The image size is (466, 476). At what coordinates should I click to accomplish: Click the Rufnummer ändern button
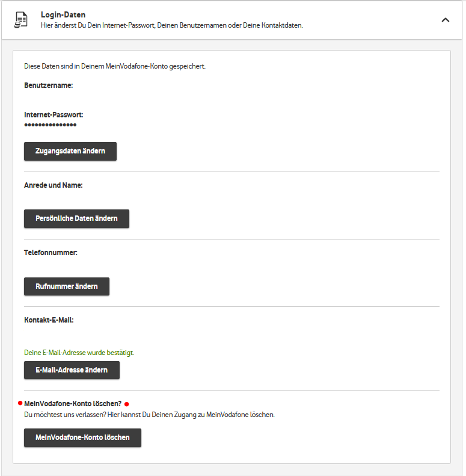point(67,286)
